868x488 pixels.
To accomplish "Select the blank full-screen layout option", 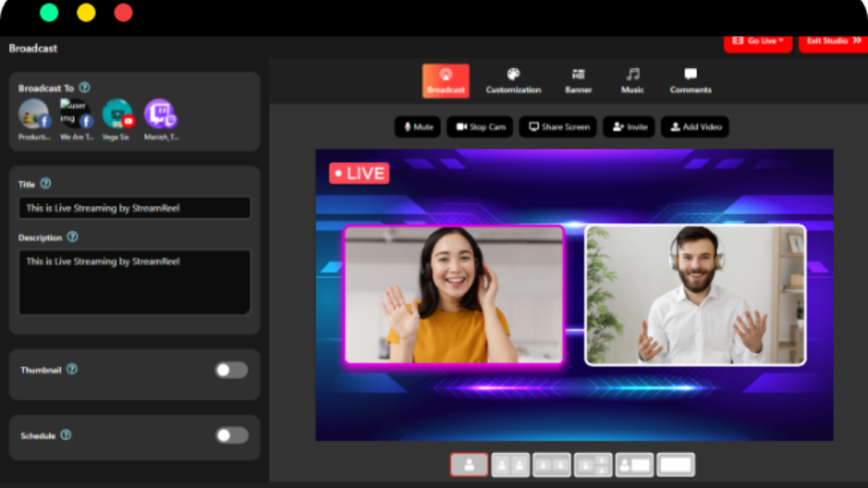I will [676, 465].
